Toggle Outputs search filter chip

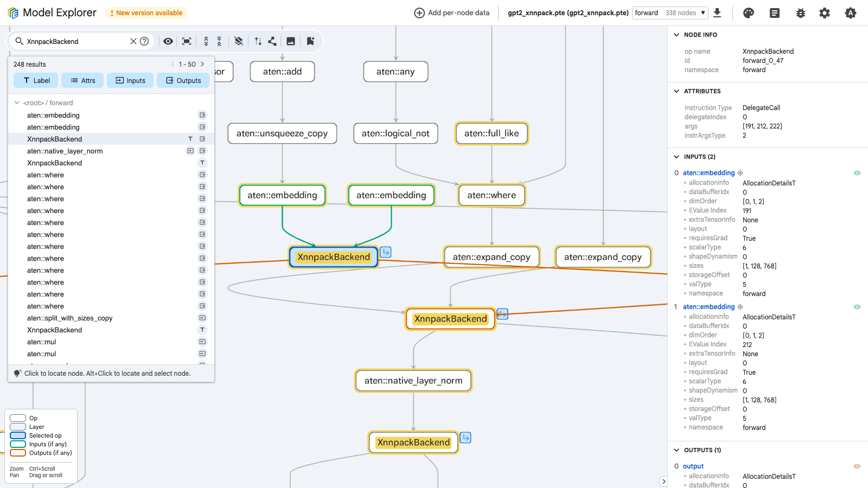(x=183, y=80)
